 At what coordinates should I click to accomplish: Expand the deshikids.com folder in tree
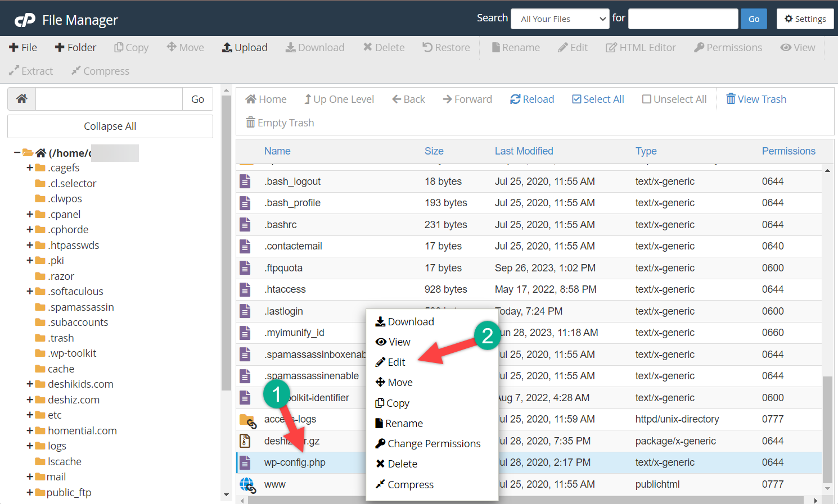point(30,384)
